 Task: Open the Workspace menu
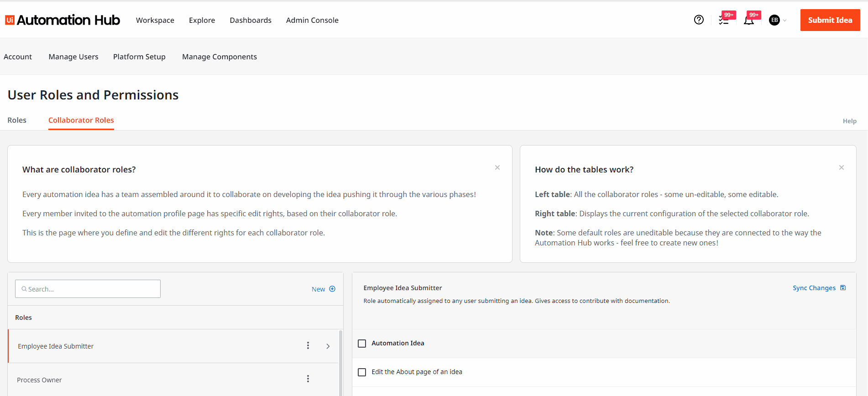click(155, 20)
